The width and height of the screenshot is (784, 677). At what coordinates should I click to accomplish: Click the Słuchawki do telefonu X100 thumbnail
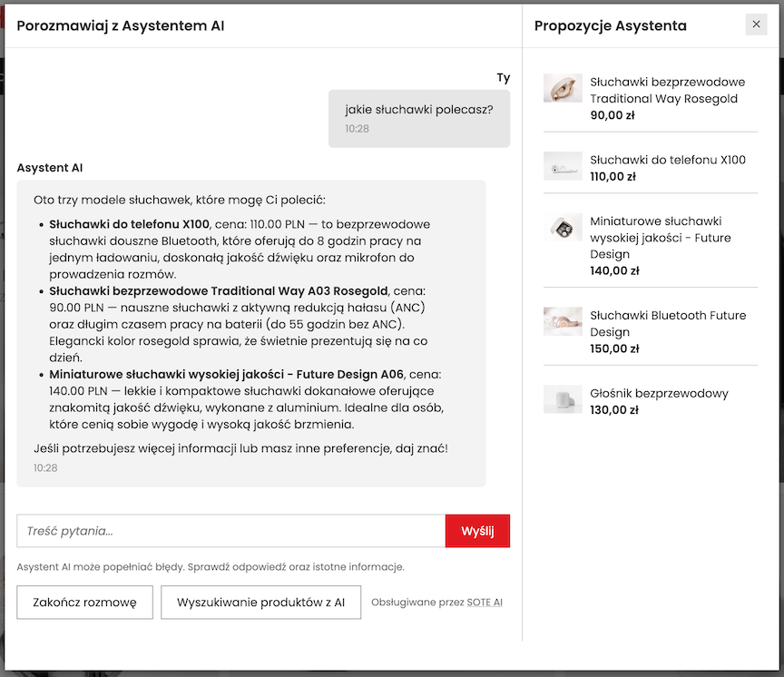(x=563, y=167)
